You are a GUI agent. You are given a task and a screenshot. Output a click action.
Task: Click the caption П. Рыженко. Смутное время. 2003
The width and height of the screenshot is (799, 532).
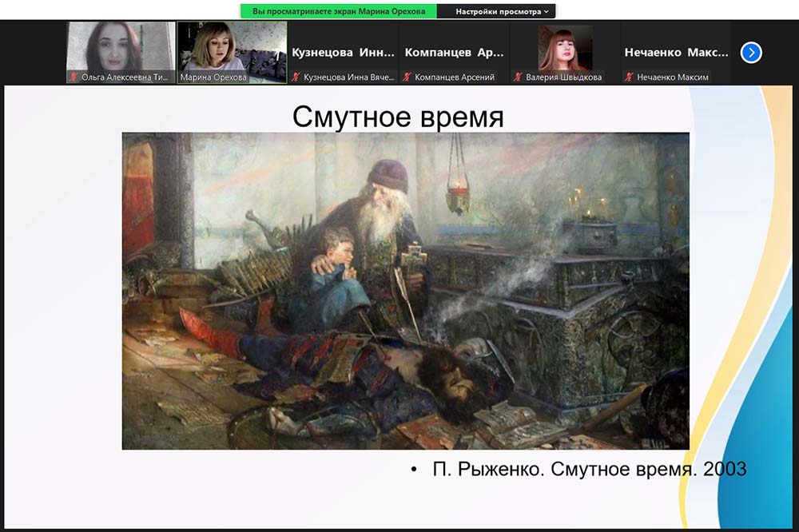pos(589,469)
